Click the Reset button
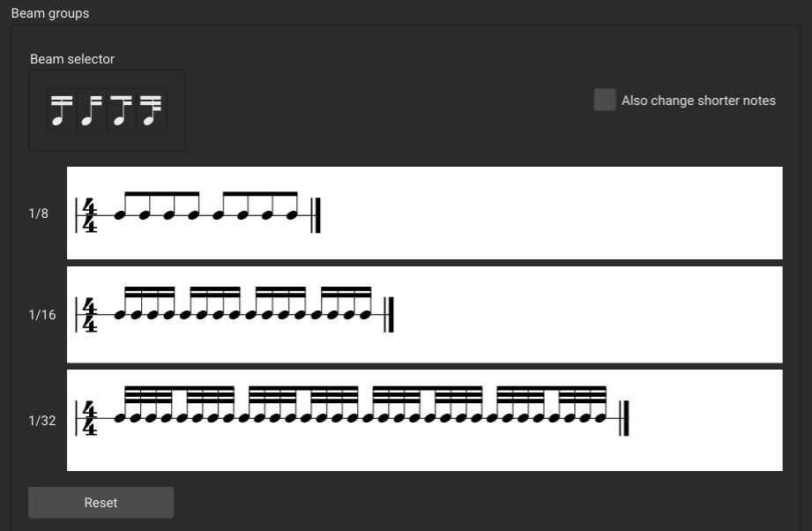The image size is (812, 531). click(101, 503)
